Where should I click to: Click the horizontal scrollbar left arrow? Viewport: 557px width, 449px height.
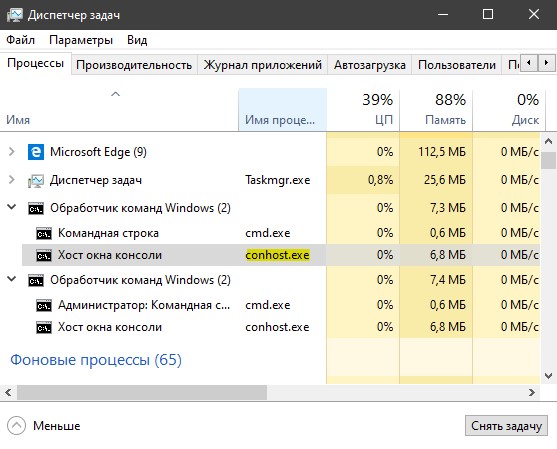8,393
